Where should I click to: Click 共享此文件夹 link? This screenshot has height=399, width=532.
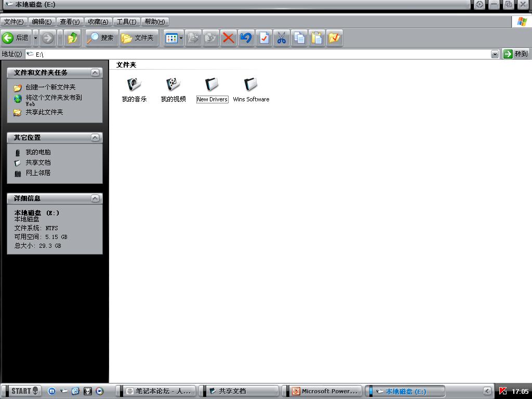coord(45,112)
